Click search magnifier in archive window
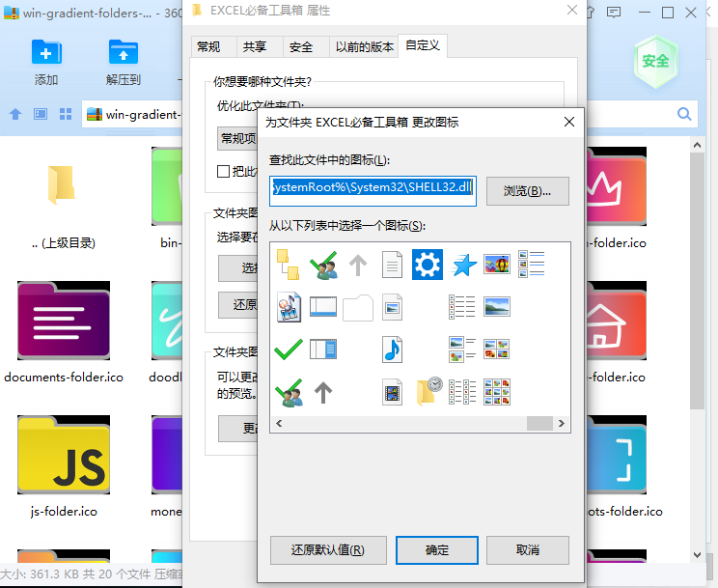The width and height of the screenshot is (718, 588). pyautogui.click(x=684, y=114)
